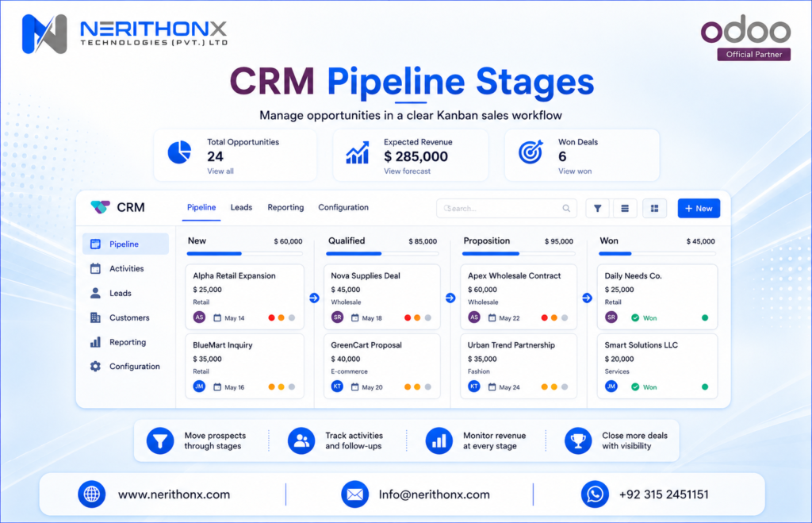Click the CRM app logo icon
Screen dimensions: 812x523
[x=100, y=207]
